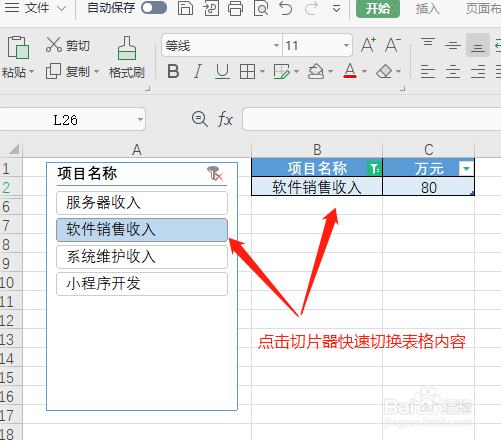Click the borders icon
The image size is (501, 440).
247,71
